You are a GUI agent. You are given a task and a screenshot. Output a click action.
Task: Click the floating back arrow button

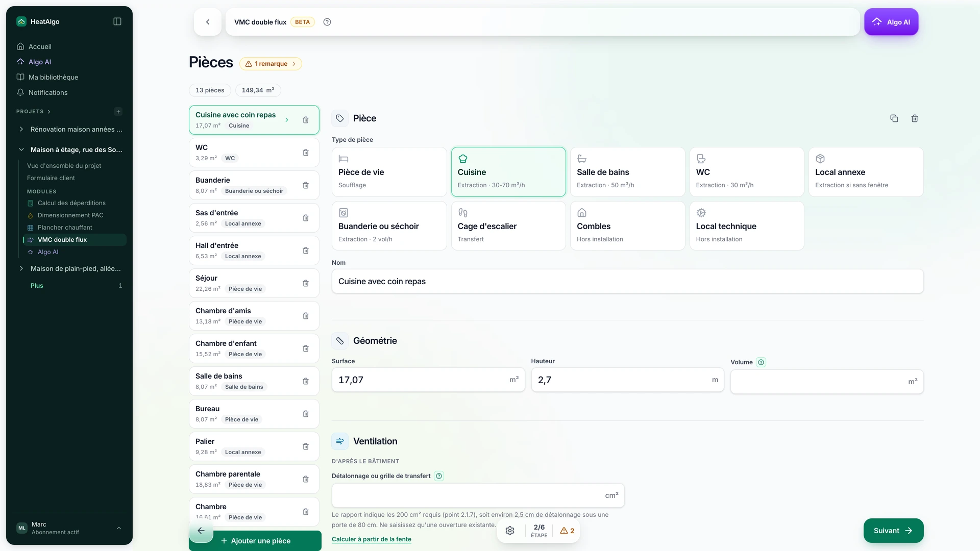pos(201,531)
